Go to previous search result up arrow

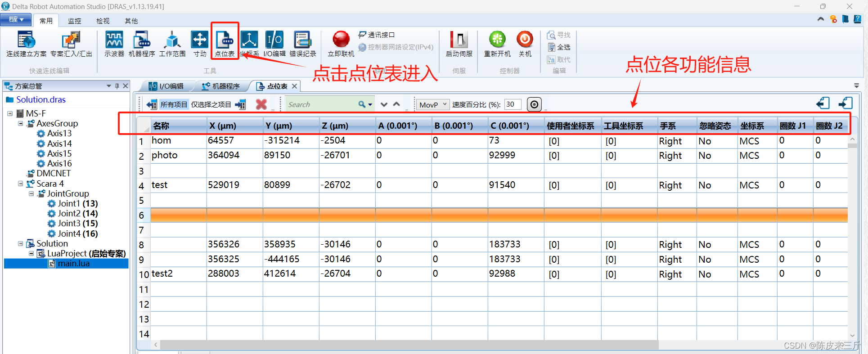pyautogui.click(x=396, y=104)
